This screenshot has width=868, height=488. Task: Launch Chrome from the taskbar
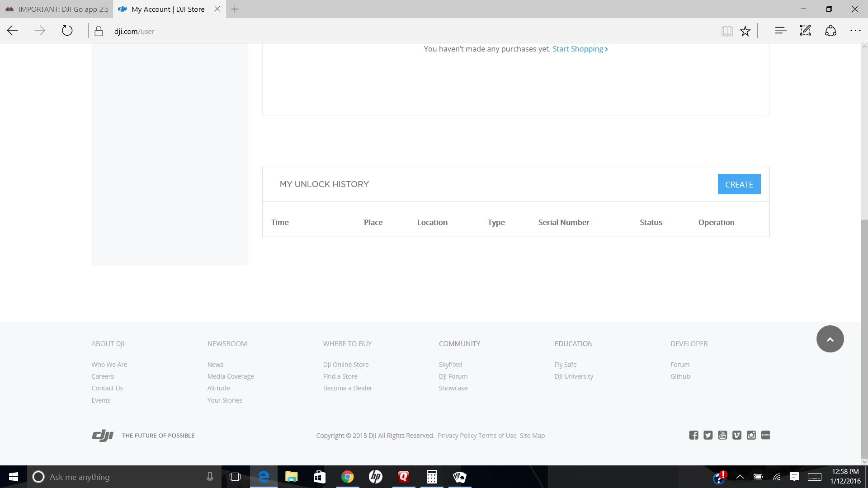click(x=347, y=477)
